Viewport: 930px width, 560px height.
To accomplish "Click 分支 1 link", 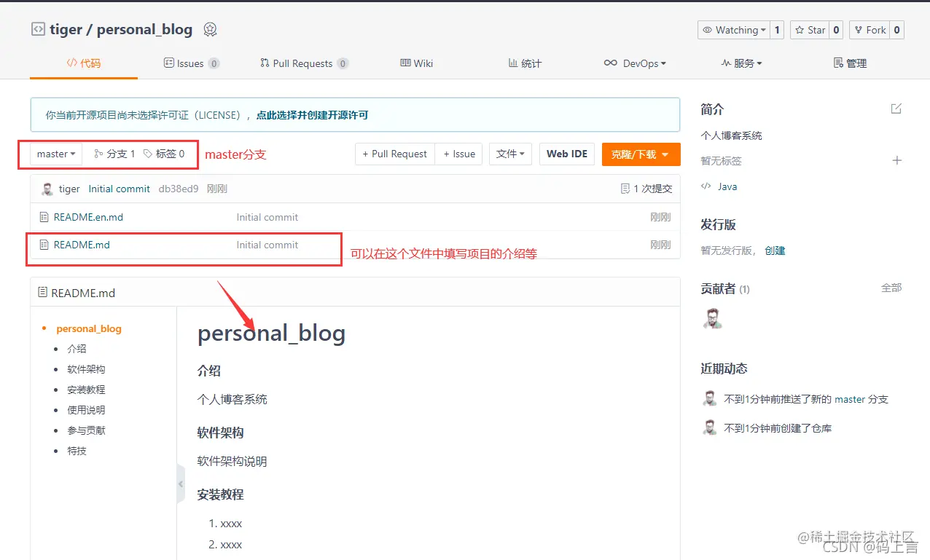I will (114, 154).
